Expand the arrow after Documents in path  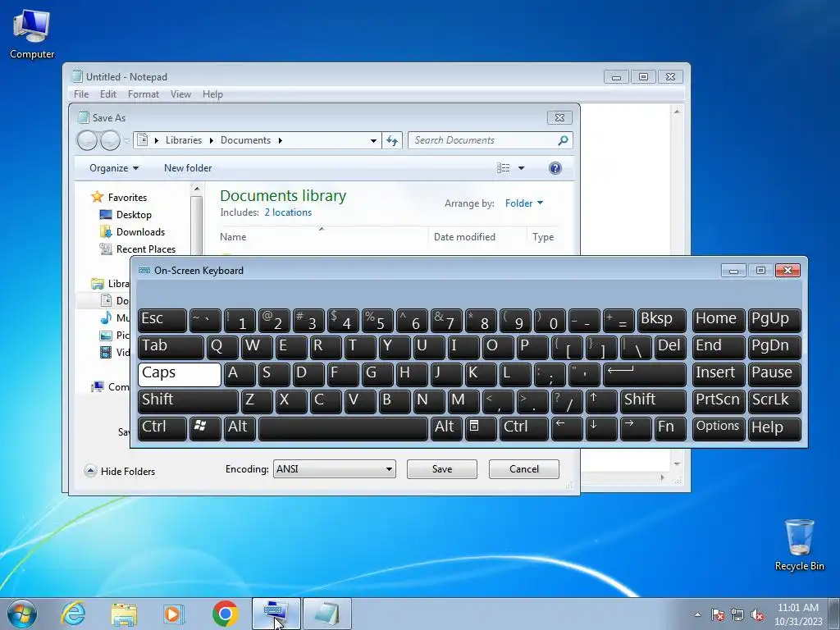click(x=281, y=140)
